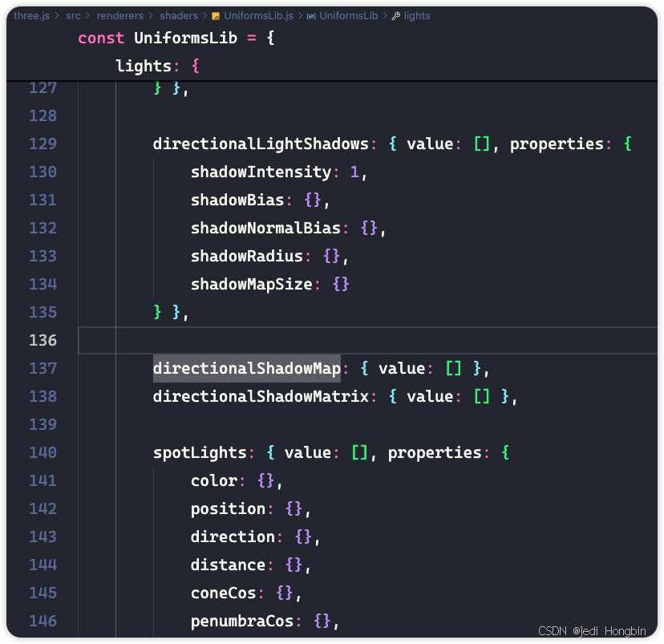Click line number 146 in gutter
The image size is (664, 644).
(x=43, y=621)
